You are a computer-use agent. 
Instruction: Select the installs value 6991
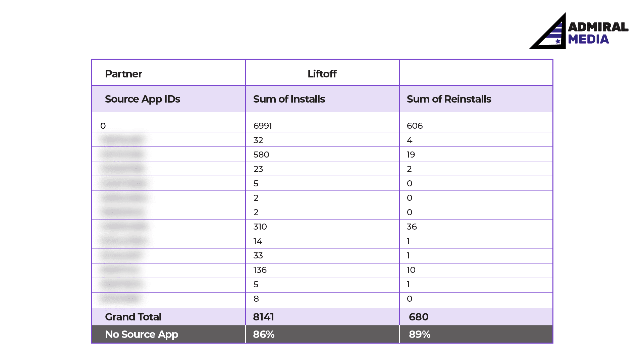point(263,126)
